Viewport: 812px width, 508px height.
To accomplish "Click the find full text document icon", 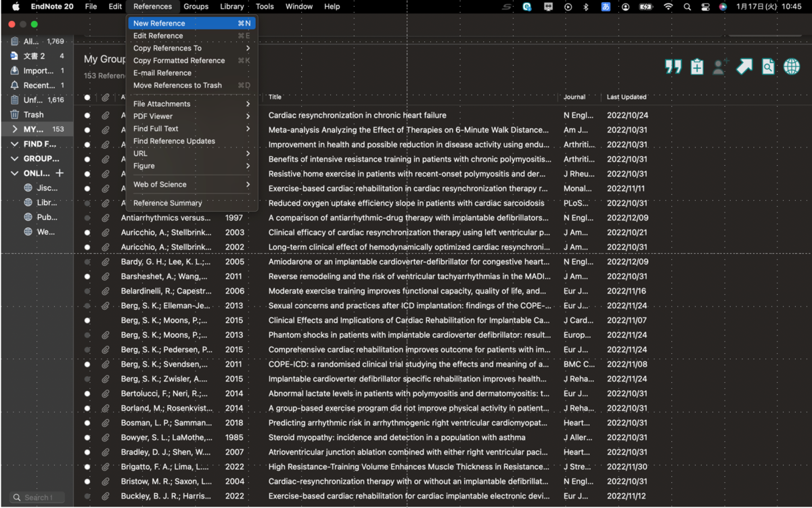I will point(768,66).
